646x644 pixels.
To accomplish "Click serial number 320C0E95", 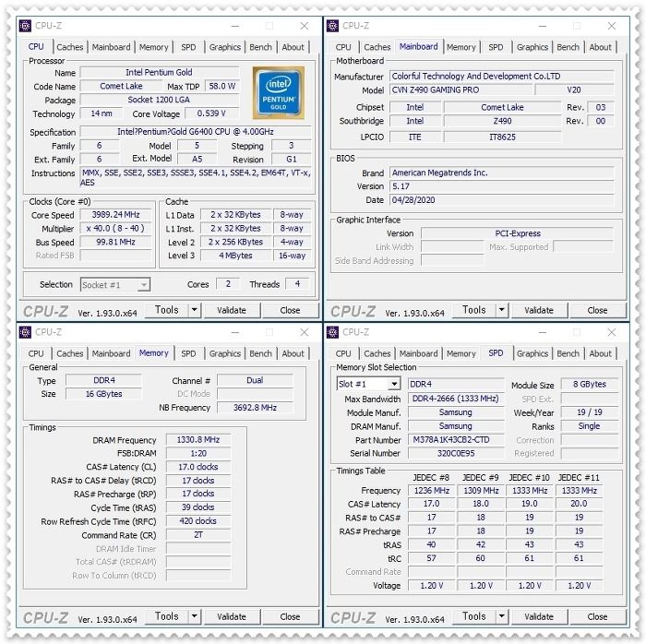I will (x=456, y=453).
